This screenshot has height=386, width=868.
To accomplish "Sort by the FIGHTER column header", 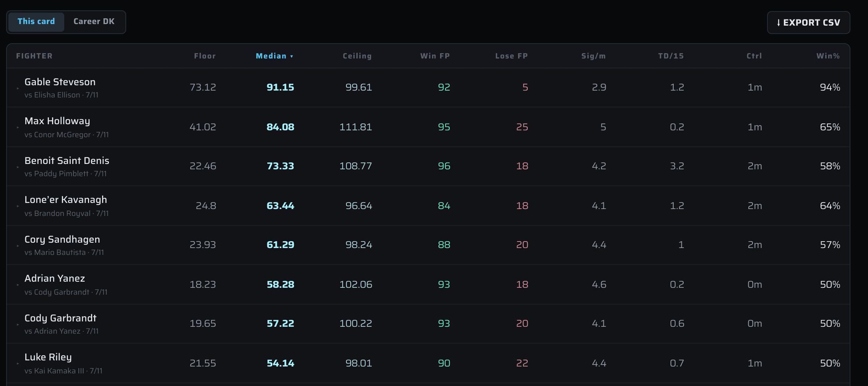I will point(34,56).
